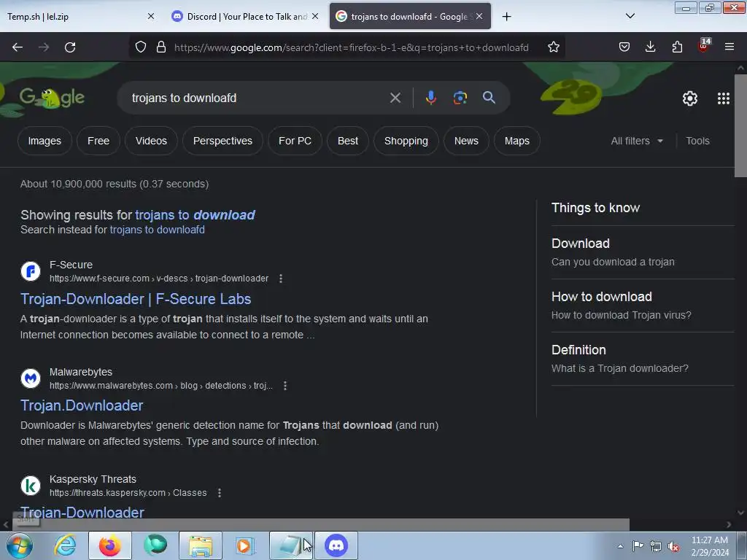Select the For PC filter chip

click(295, 141)
